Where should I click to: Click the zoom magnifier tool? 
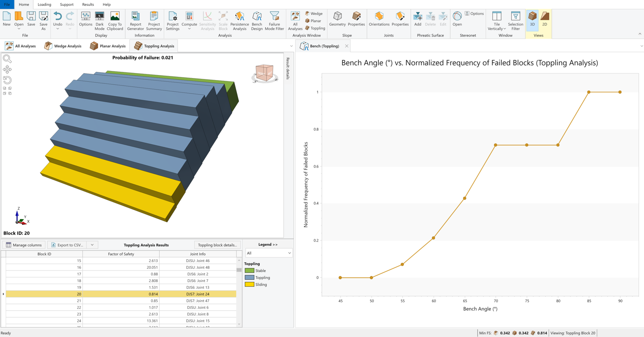coord(7,59)
